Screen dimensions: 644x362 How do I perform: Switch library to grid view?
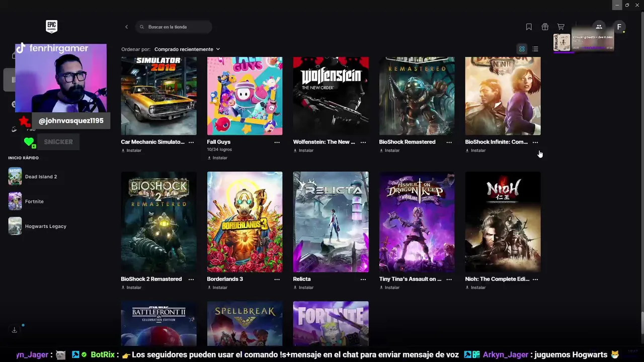tap(522, 49)
